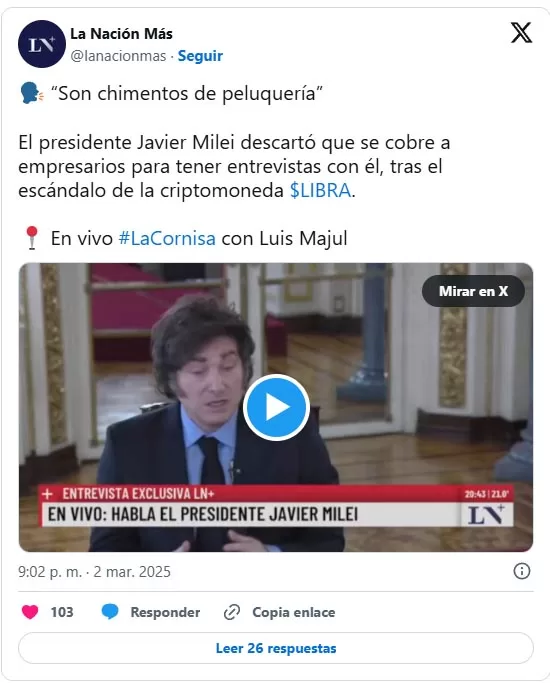Click Leer 26 respuestas button
Image resolution: width=550 pixels, height=683 pixels.
click(276, 648)
